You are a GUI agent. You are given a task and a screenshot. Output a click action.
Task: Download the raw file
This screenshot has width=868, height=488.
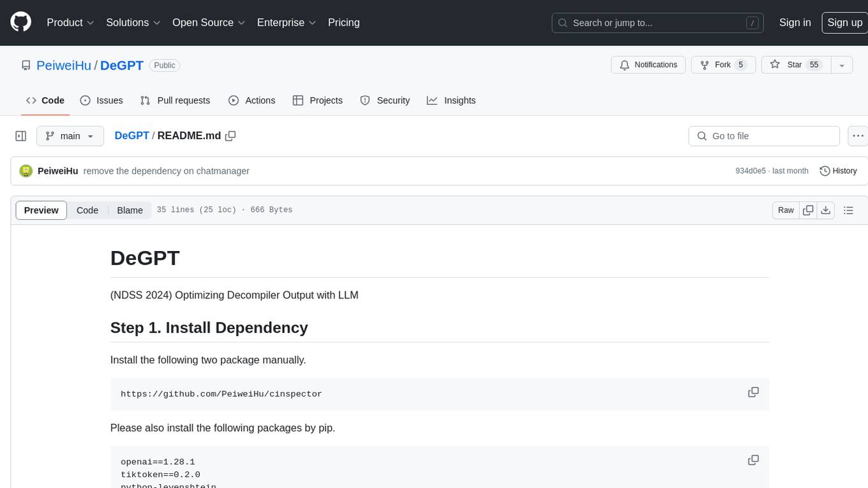click(826, 210)
